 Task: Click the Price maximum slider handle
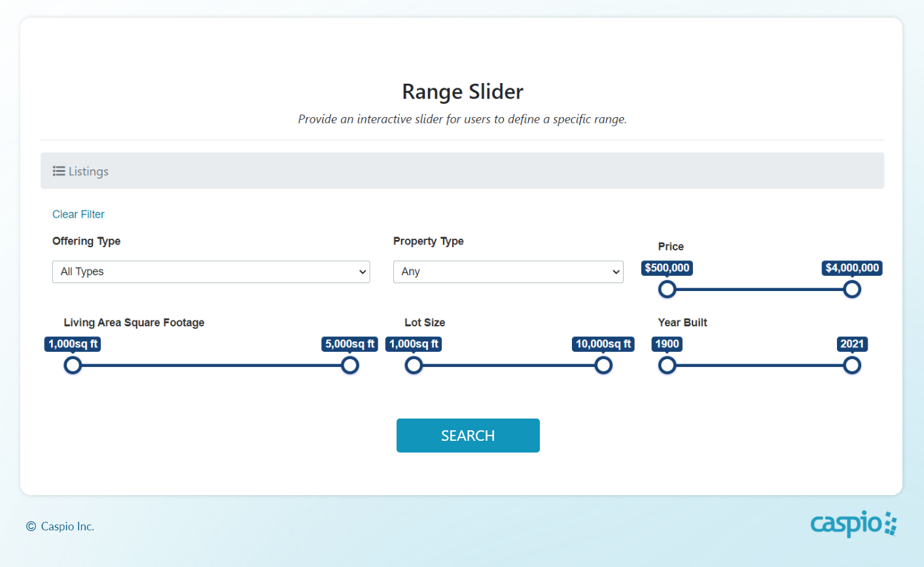pos(851,289)
